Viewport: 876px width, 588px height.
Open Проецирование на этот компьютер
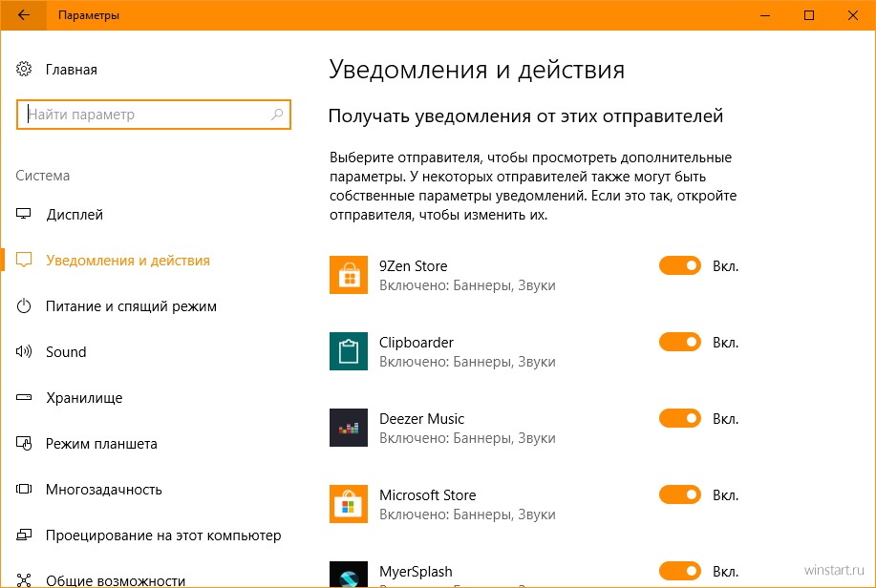[163, 535]
